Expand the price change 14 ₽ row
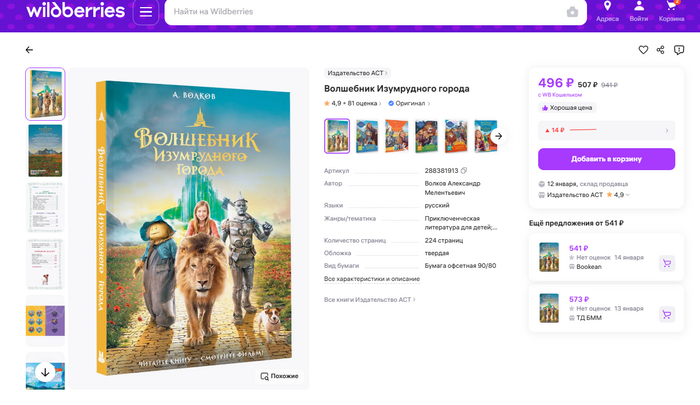This screenshot has height=405, width=700. point(606,130)
